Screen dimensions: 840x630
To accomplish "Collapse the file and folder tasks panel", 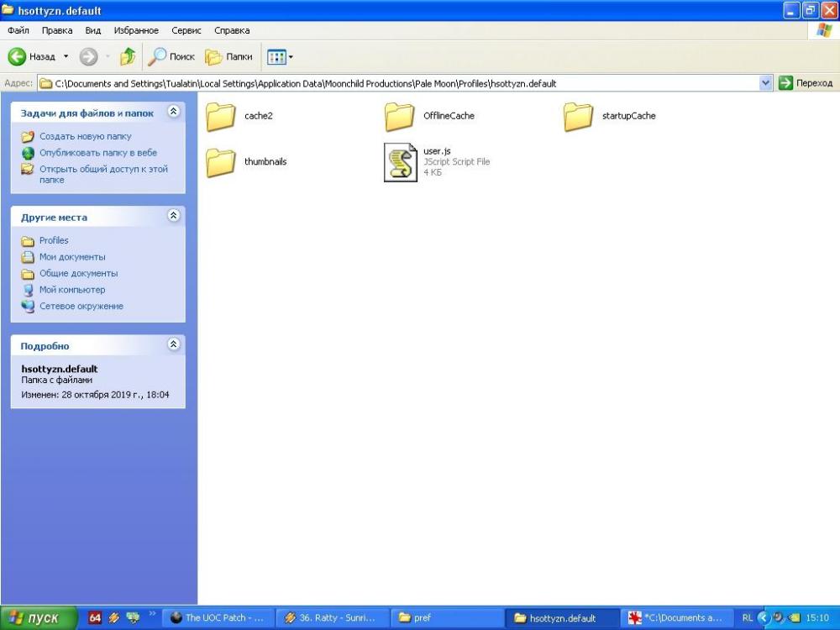I will (x=173, y=112).
